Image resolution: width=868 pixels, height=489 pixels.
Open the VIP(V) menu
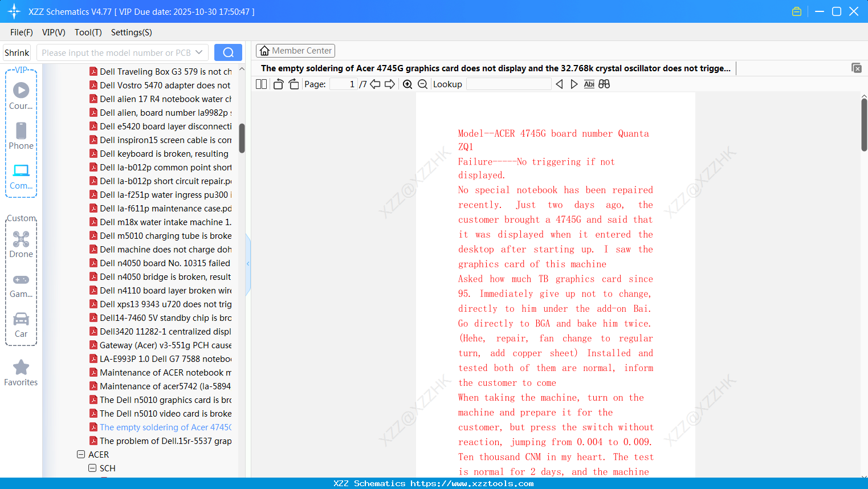[x=54, y=32]
